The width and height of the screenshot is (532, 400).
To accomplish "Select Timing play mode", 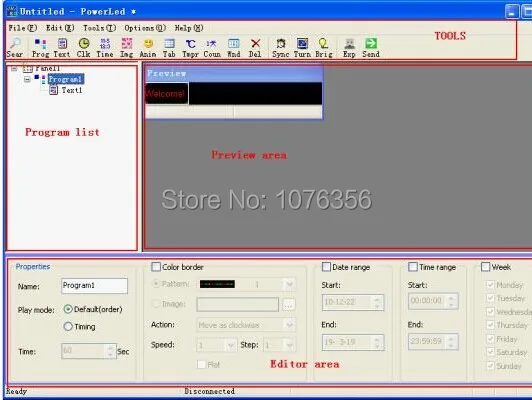I will pos(68,326).
